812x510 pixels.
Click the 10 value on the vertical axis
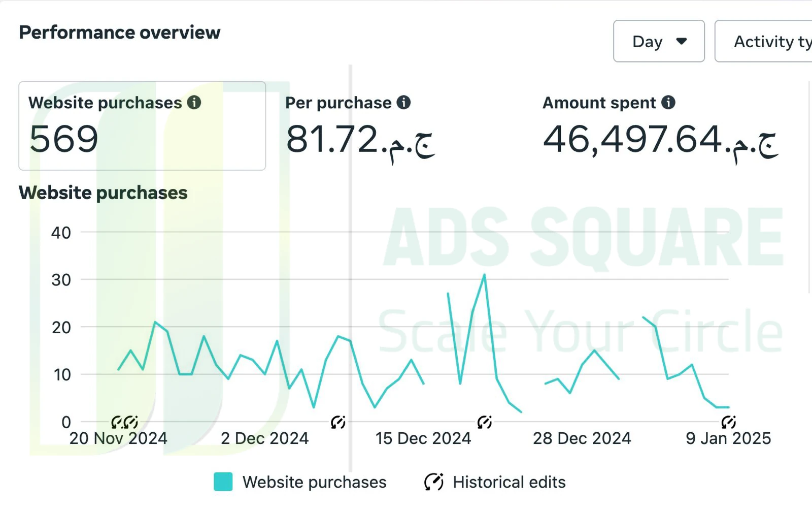click(x=62, y=375)
